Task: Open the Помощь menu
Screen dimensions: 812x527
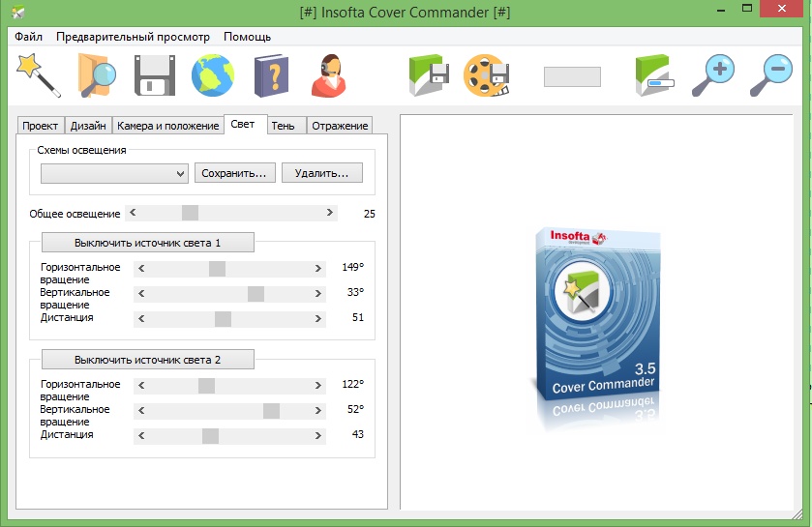Action: (x=247, y=37)
